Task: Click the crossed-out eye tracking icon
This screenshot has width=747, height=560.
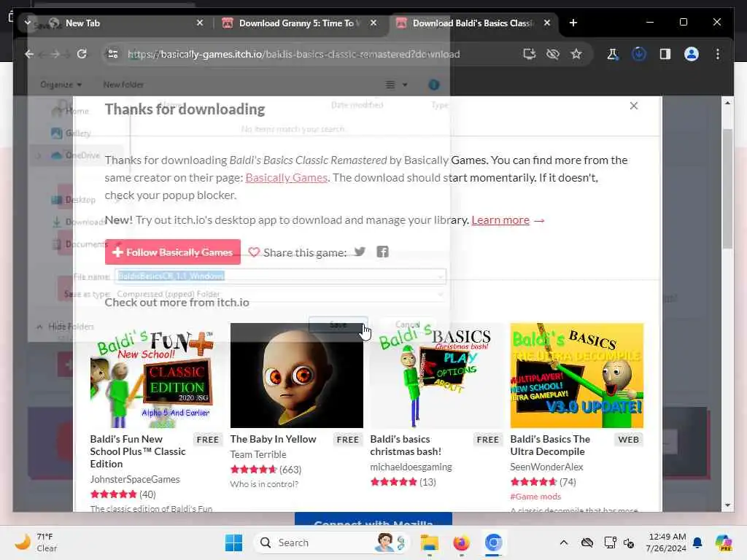Action: [x=553, y=54]
